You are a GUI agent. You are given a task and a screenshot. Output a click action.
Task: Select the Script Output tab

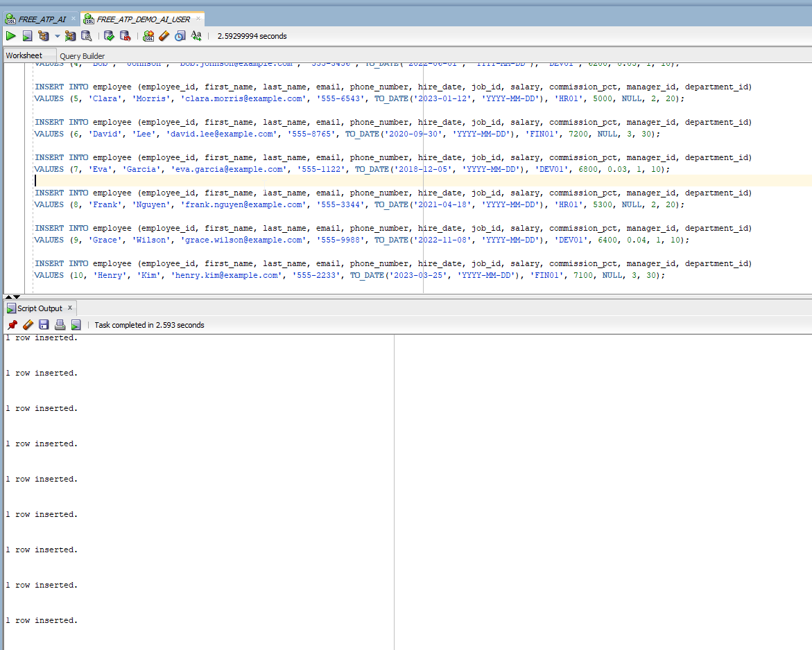[40, 308]
